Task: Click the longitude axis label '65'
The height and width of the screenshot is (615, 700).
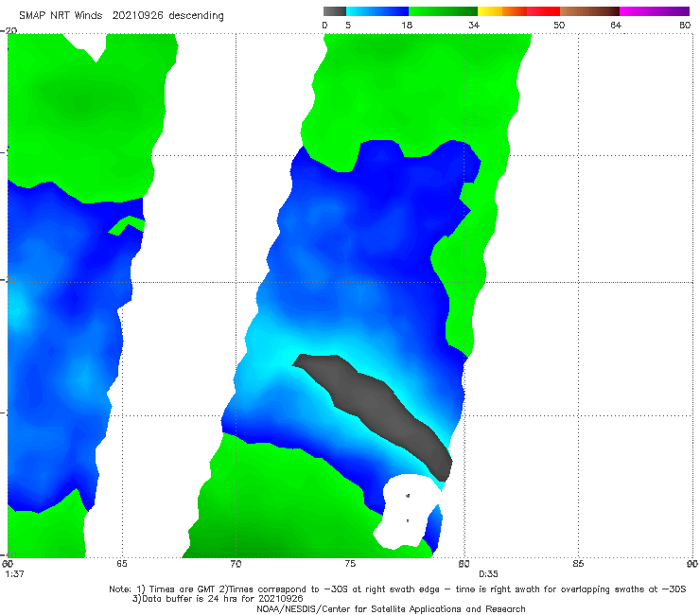Action: (x=122, y=564)
